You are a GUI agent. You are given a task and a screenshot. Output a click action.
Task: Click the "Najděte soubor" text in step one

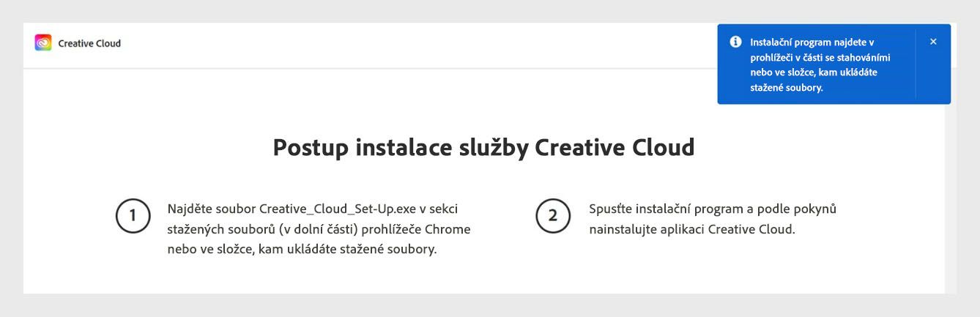tap(211, 209)
